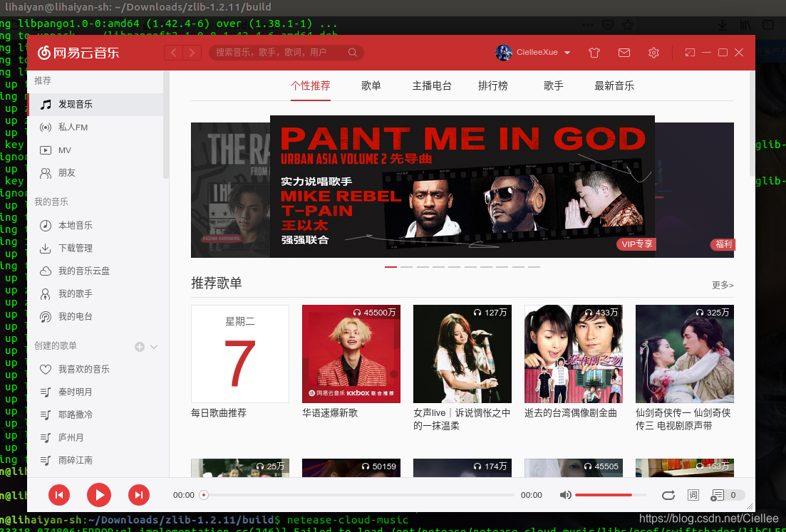The image size is (786, 532).
Task: Select the 歌手 tab
Action: pos(554,86)
